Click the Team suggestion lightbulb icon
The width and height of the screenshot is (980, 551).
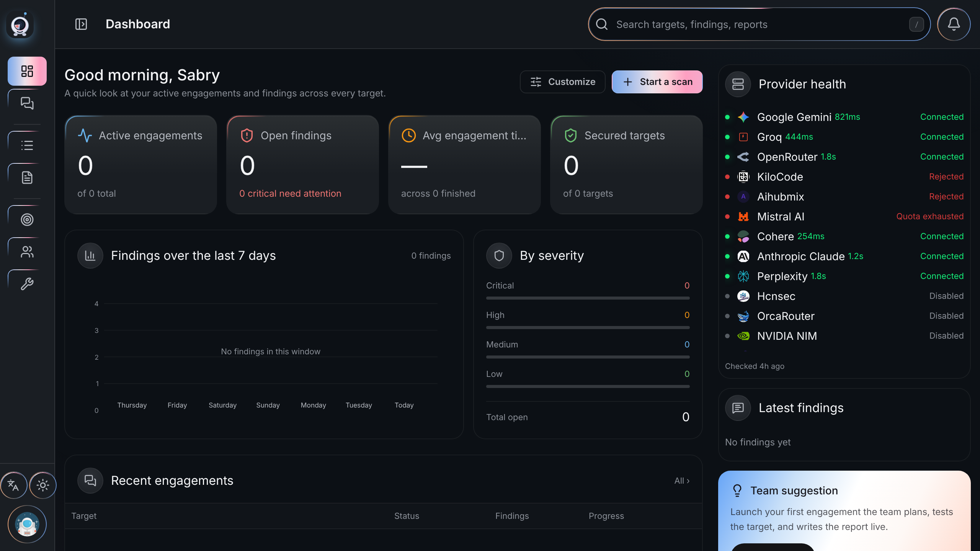737,491
